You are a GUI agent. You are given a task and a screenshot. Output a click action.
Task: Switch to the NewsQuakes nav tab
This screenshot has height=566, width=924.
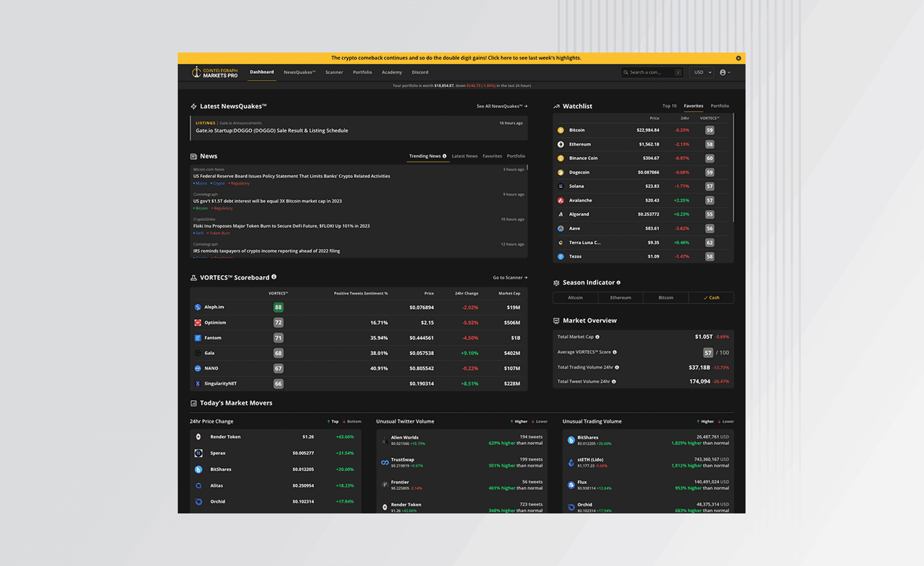click(299, 72)
